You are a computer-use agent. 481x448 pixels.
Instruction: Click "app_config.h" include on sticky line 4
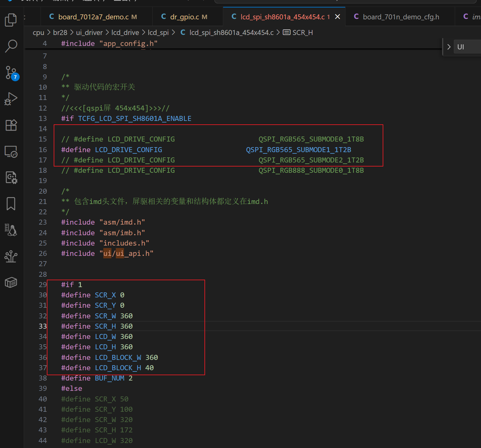tap(129, 43)
